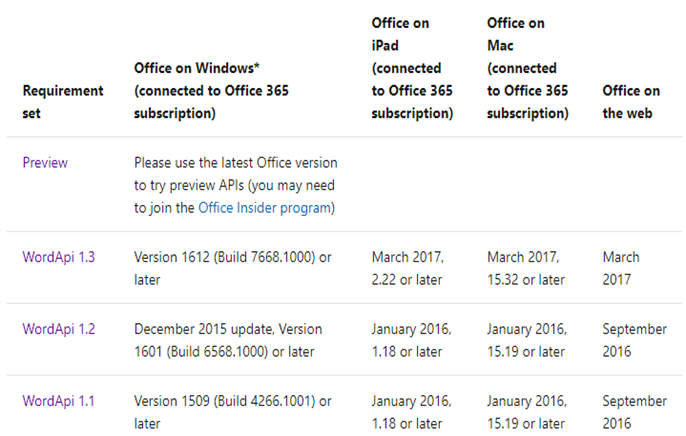Click the Office on Mac column header
Image resolution: width=686 pixels, height=436 pixels.
click(527, 67)
